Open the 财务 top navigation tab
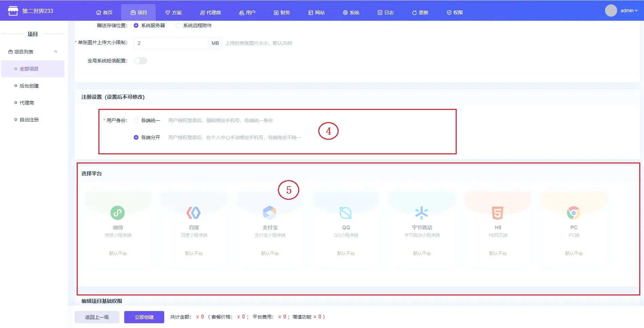 (282, 13)
